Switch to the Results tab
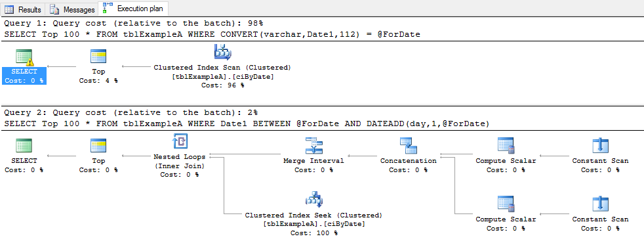 23,9
